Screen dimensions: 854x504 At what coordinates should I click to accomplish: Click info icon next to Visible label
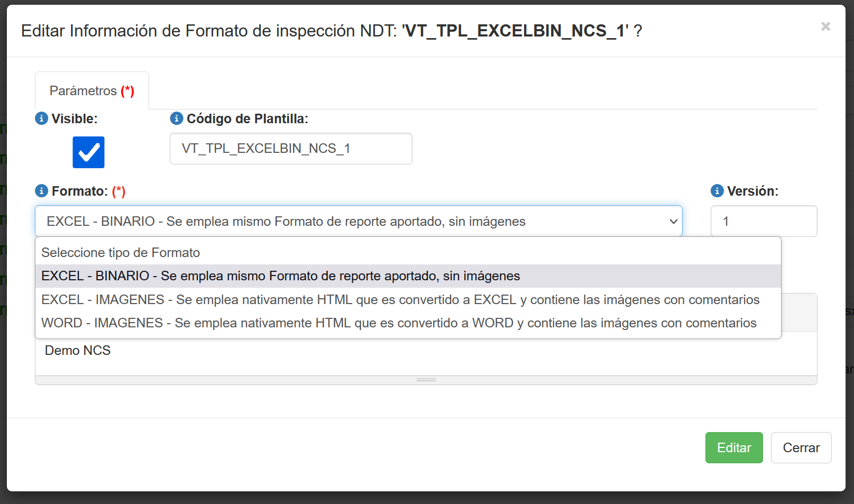(x=41, y=118)
